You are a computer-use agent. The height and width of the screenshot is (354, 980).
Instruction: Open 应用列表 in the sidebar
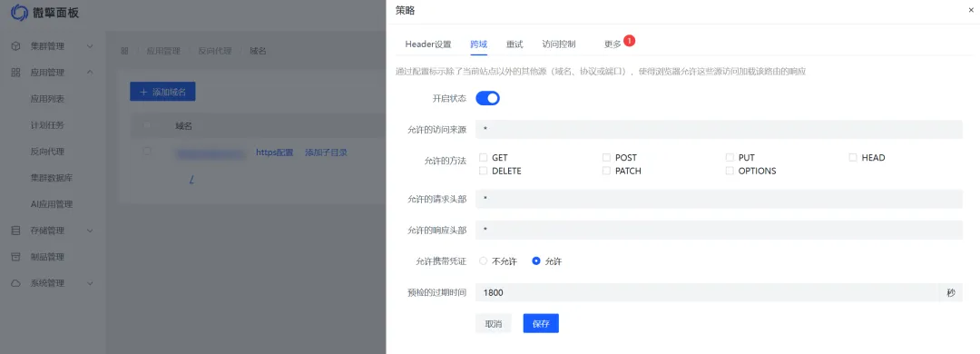pos(47,99)
